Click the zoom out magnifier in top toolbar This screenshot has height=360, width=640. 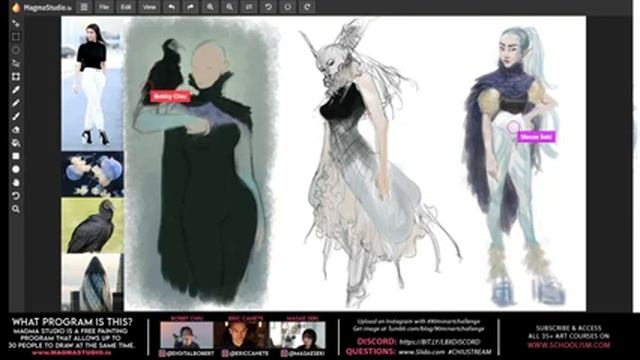tap(229, 7)
